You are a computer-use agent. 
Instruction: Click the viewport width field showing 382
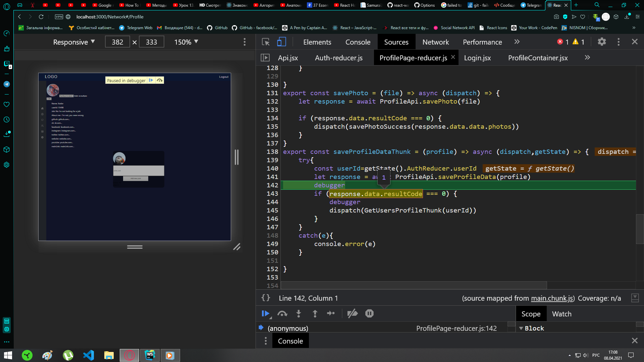click(x=117, y=42)
